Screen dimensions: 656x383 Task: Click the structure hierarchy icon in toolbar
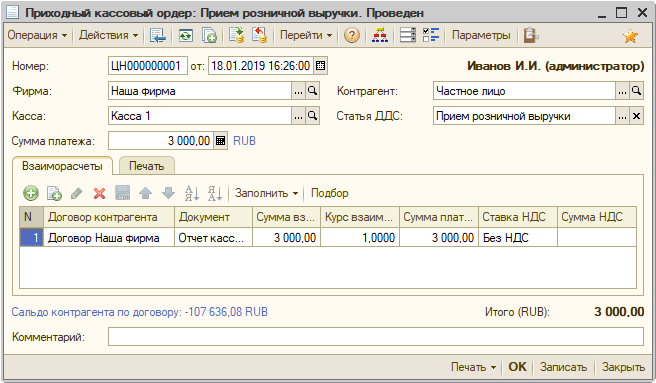point(379,36)
